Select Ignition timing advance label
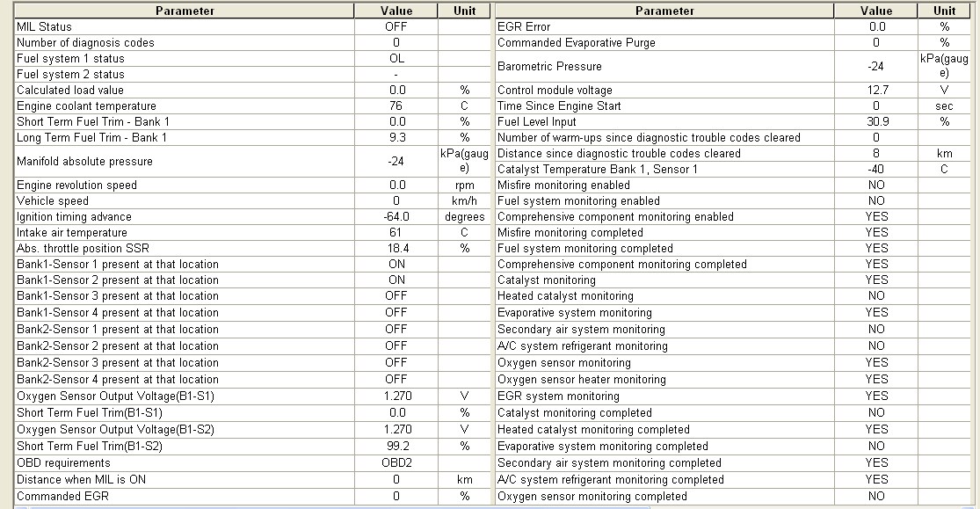The height and width of the screenshot is (509, 980). [75, 217]
